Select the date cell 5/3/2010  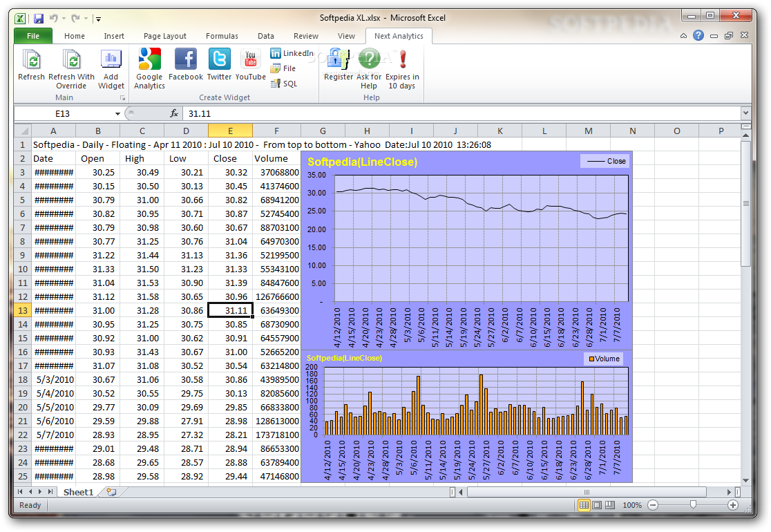54,379
